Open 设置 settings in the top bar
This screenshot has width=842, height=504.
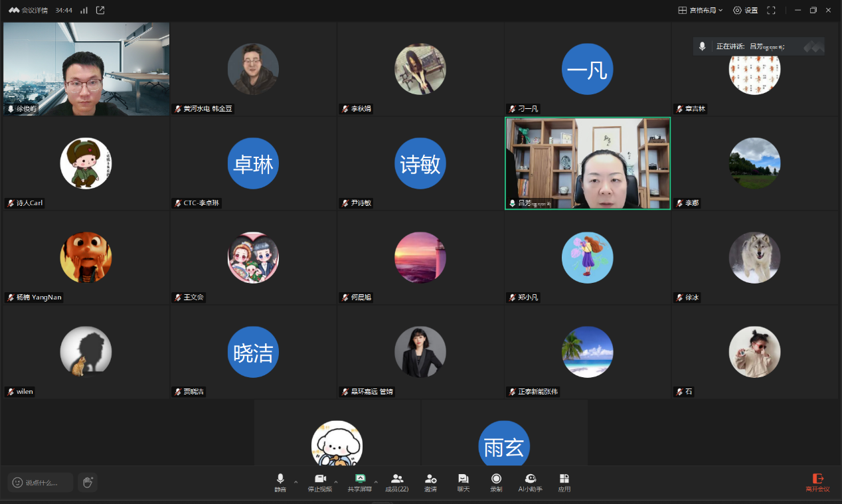[x=745, y=10]
